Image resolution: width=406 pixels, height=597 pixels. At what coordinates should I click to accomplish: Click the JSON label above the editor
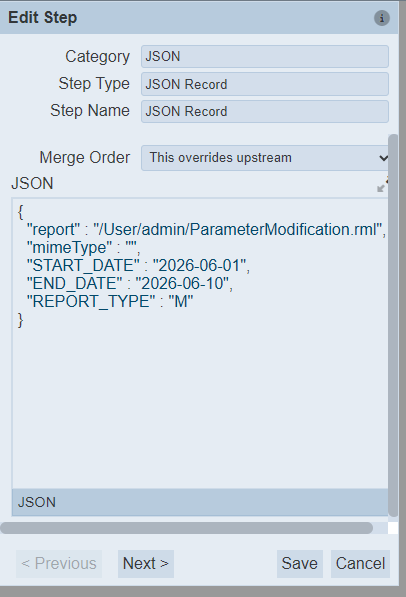[32, 184]
